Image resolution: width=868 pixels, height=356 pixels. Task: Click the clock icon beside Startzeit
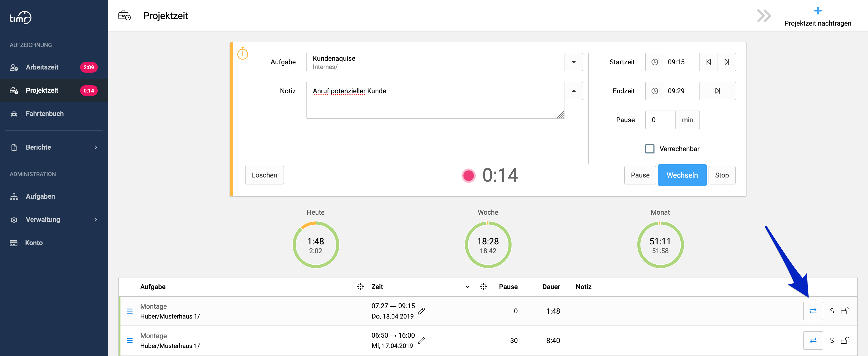654,62
